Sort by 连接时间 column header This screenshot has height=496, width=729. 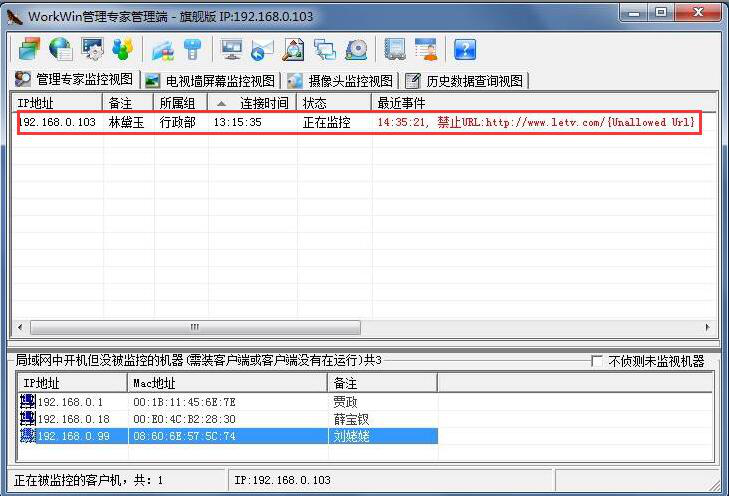click(x=252, y=103)
